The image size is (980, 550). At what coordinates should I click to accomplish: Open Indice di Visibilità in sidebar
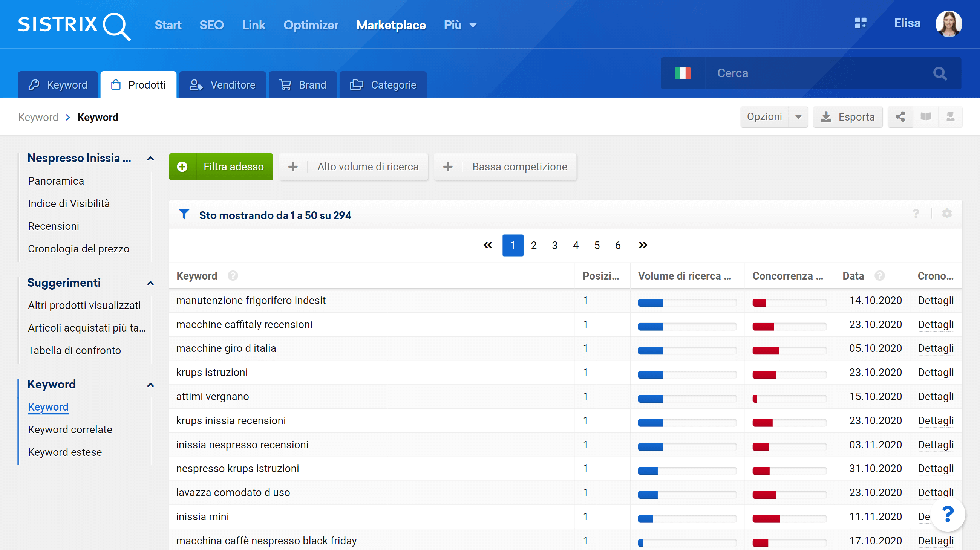pos(69,203)
